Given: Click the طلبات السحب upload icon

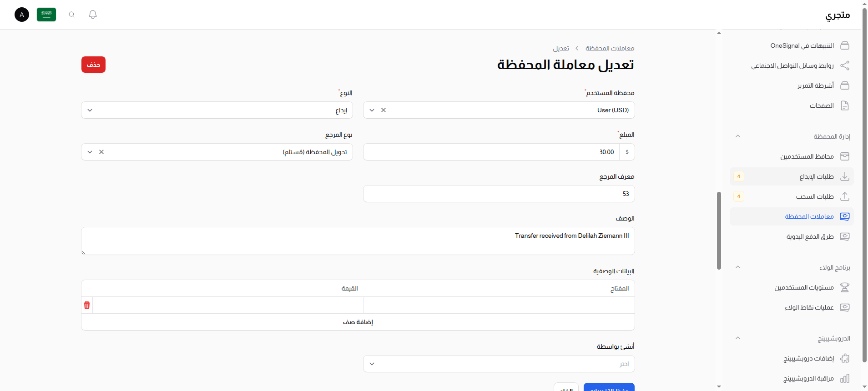Looking at the screenshot, I should (x=845, y=196).
